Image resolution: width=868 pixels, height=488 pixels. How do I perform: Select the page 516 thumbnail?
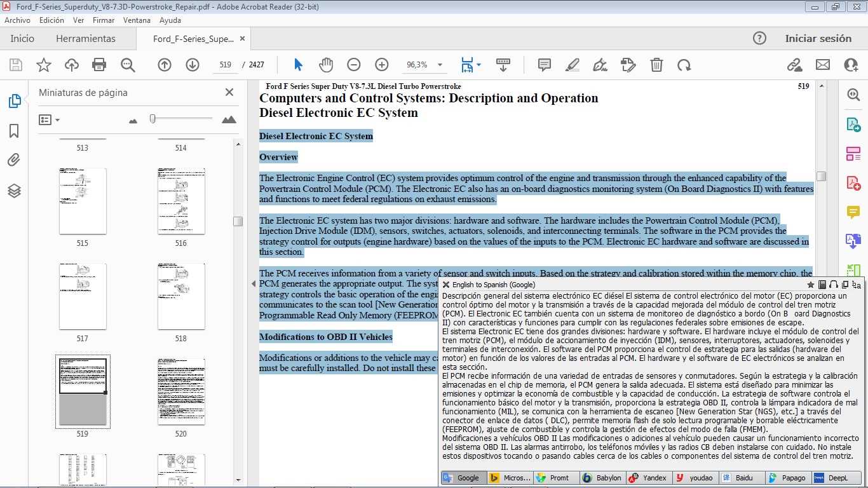tap(181, 201)
